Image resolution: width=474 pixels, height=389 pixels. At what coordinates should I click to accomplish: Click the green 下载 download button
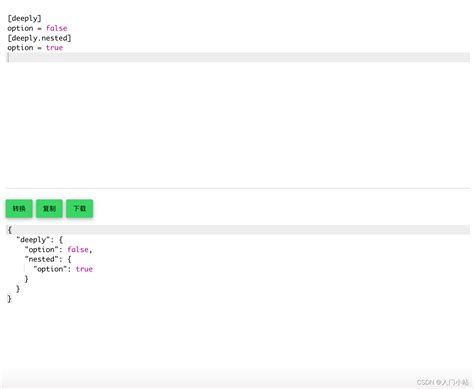pyautogui.click(x=79, y=208)
